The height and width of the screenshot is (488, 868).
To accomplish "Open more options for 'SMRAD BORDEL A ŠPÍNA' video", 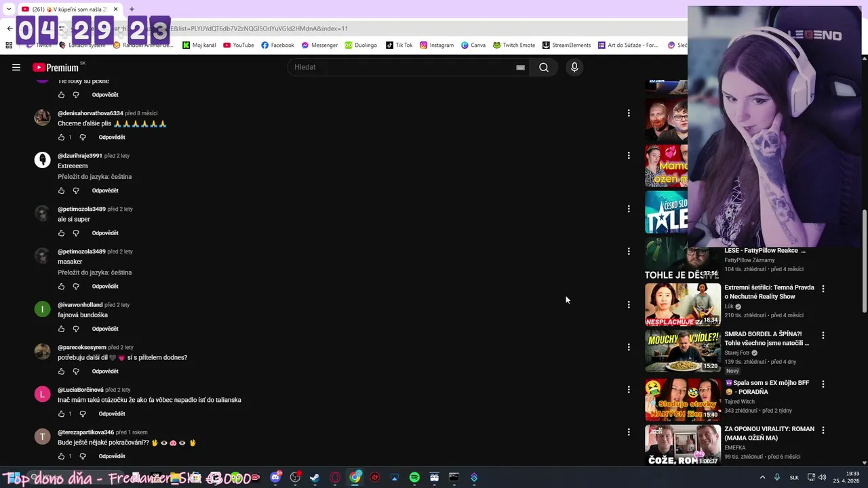I will pos(823,335).
